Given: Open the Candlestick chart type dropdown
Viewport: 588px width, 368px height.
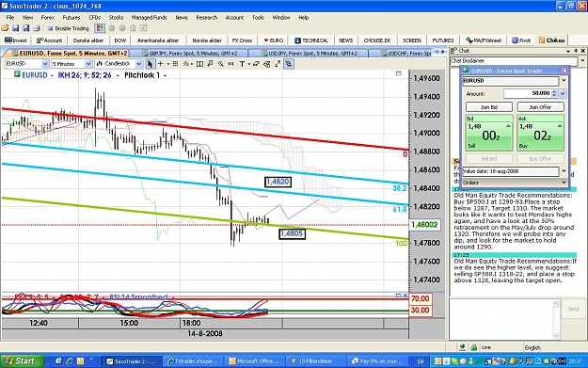Looking at the screenshot, I should coord(139,64).
